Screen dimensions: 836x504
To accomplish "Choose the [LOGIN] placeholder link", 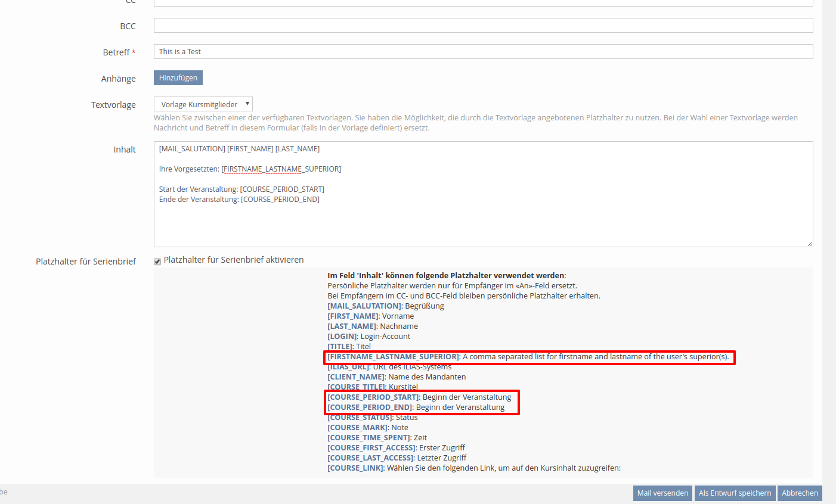I will [342, 337].
